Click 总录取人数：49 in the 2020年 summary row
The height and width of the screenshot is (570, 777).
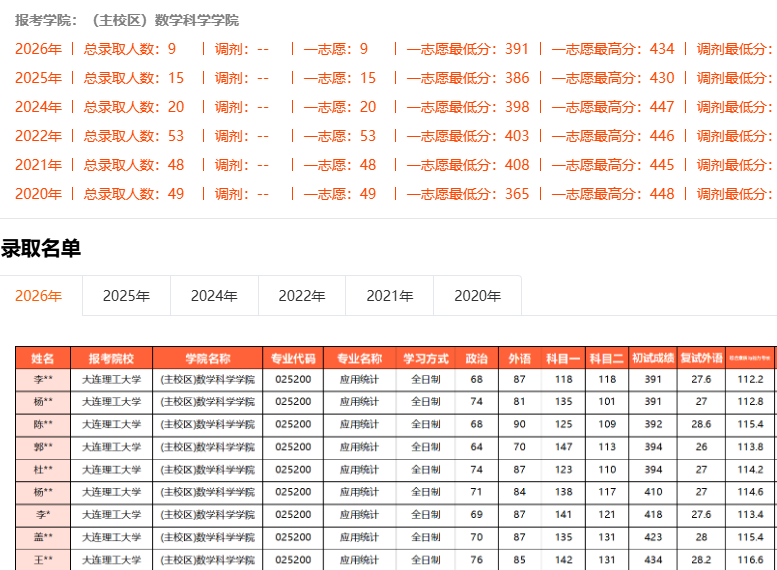point(134,193)
